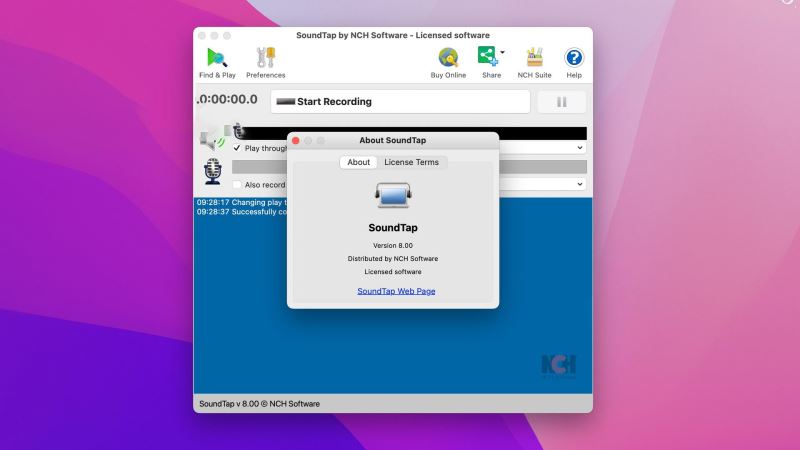Open the Find & Play tool
Image resolution: width=800 pixels, height=450 pixels.
click(217, 63)
